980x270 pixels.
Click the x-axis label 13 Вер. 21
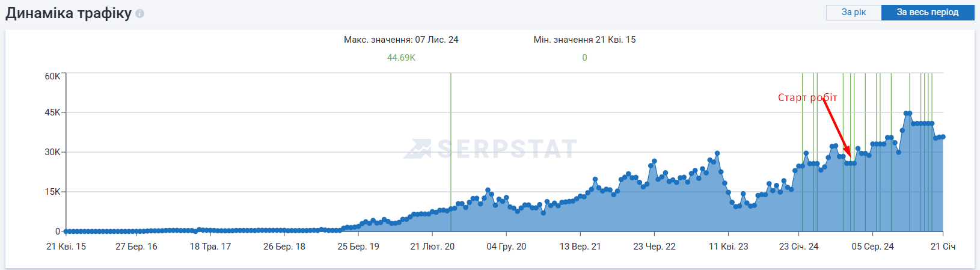[x=580, y=247]
